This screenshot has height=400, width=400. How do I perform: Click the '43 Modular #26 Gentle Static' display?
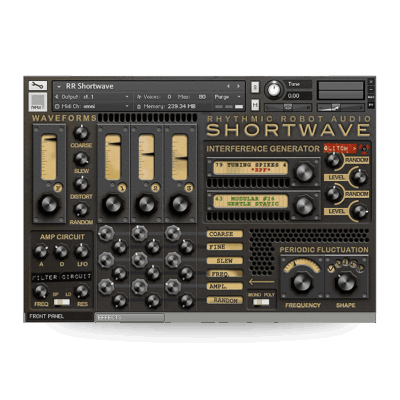point(250,201)
